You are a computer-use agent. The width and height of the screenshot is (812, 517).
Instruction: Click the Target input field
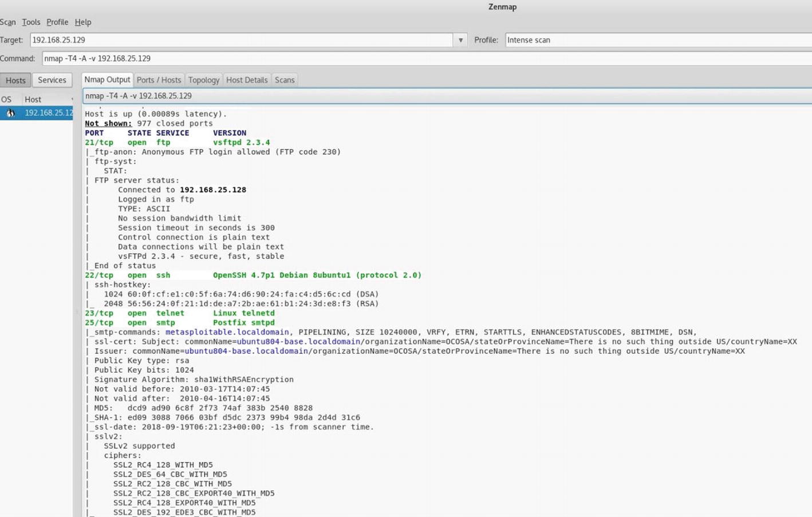coord(241,40)
